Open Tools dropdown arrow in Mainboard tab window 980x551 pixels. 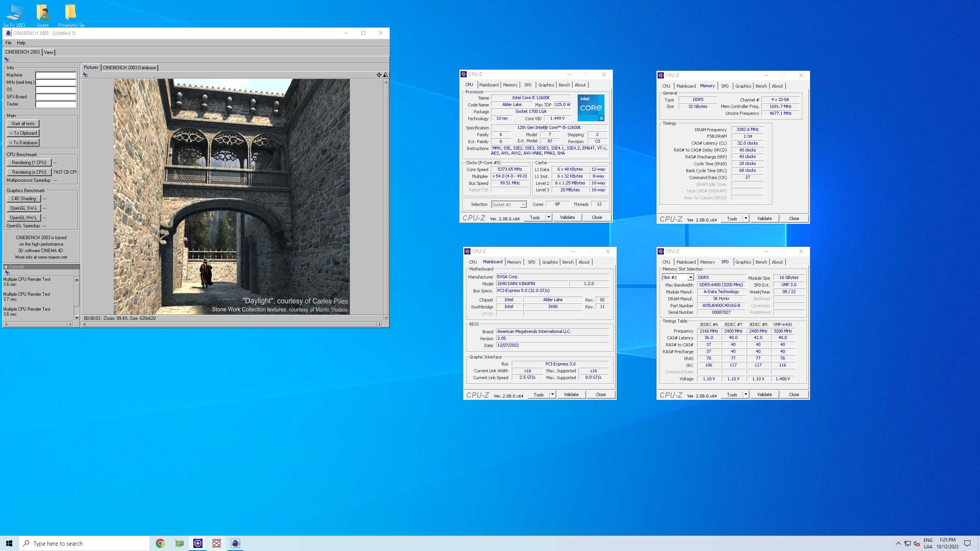point(552,395)
